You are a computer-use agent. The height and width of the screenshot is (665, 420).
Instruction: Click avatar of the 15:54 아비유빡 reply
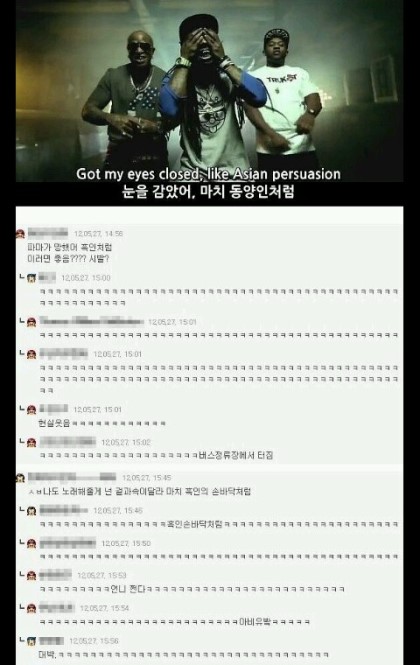(x=31, y=609)
